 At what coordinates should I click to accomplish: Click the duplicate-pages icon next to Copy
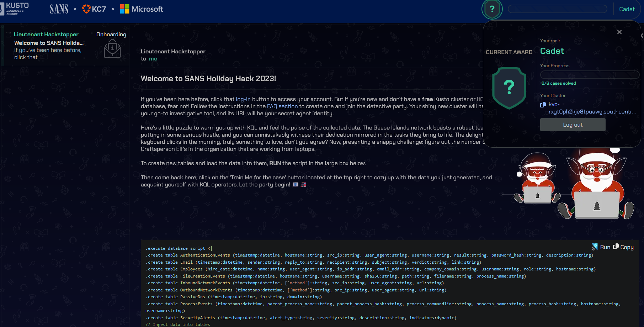(x=616, y=246)
